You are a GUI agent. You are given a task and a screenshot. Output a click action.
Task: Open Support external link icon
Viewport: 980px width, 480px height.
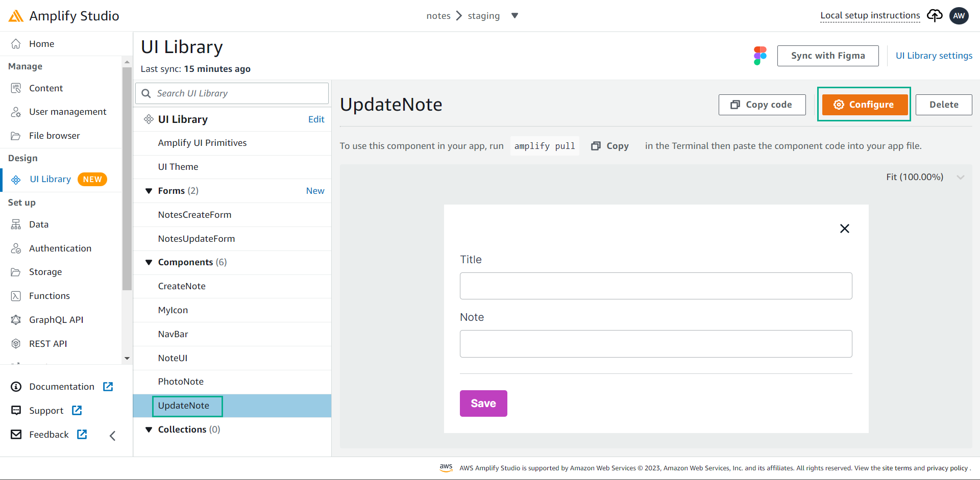(77, 410)
